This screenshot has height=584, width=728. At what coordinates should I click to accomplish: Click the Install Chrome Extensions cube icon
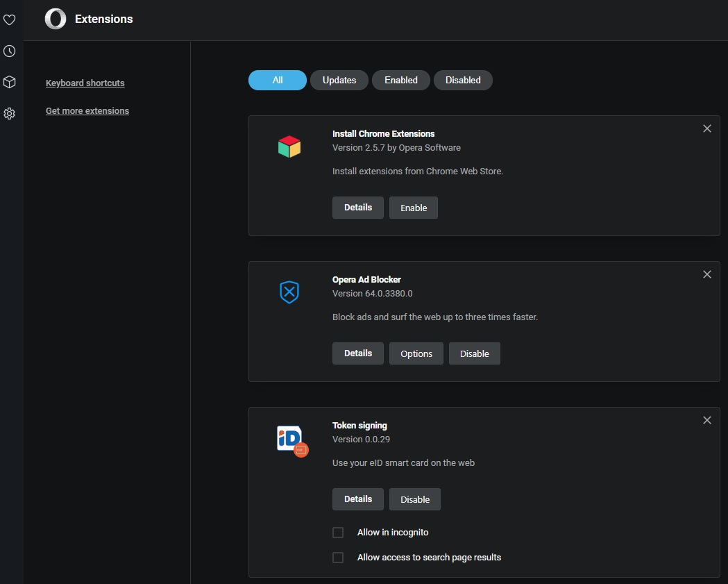coord(289,147)
